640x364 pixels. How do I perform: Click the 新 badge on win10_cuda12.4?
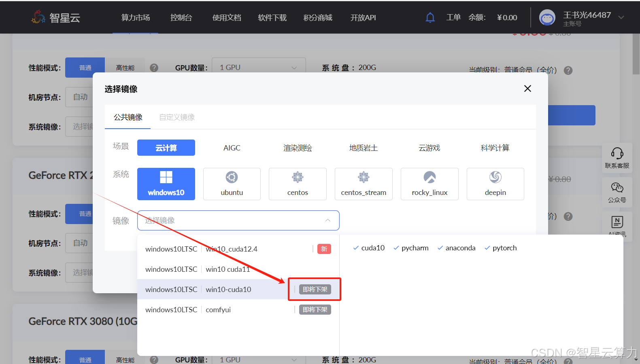(324, 249)
